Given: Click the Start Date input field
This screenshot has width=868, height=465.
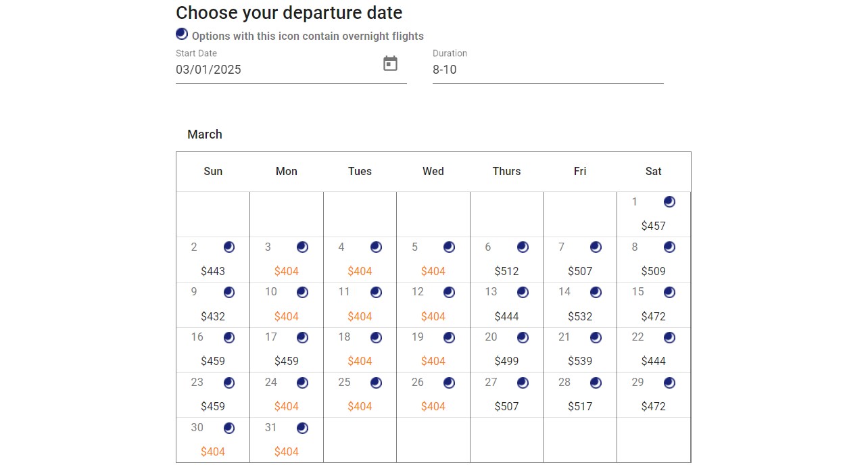Looking at the screenshot, I should [x=270, y=70].
